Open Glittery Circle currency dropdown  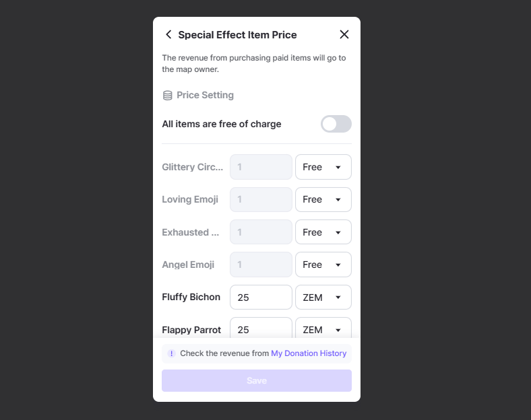[x=323, y=167]
